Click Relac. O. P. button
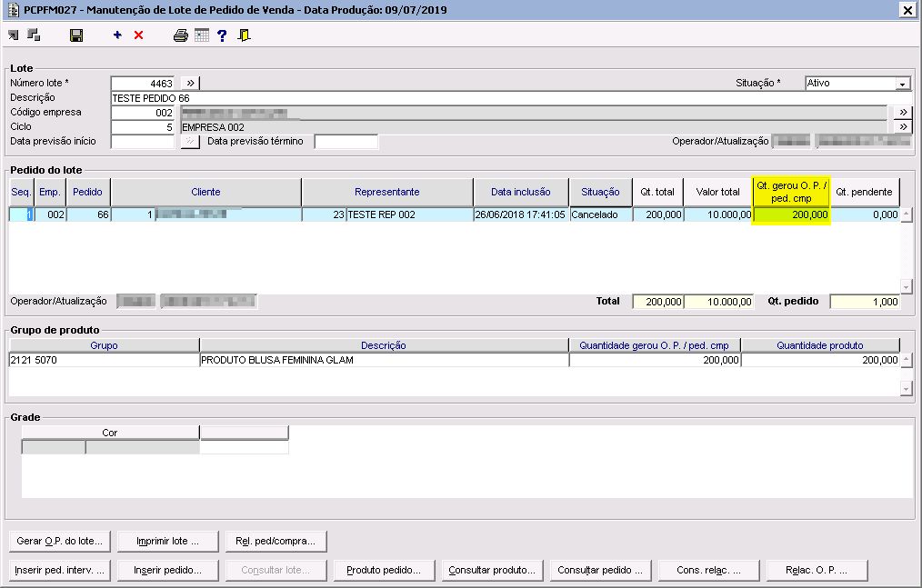 tap(817, 570)
